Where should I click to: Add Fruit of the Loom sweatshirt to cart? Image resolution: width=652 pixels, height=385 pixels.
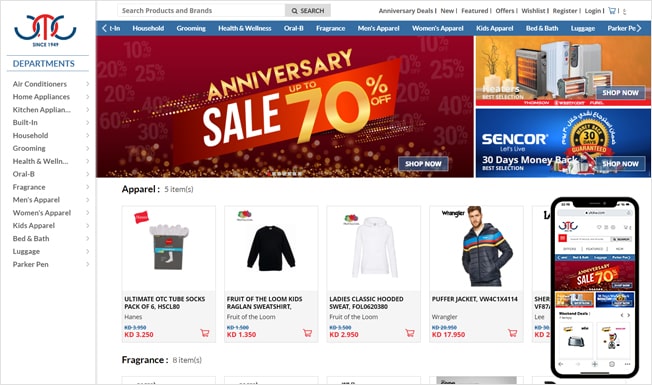(x=307, y=333)
